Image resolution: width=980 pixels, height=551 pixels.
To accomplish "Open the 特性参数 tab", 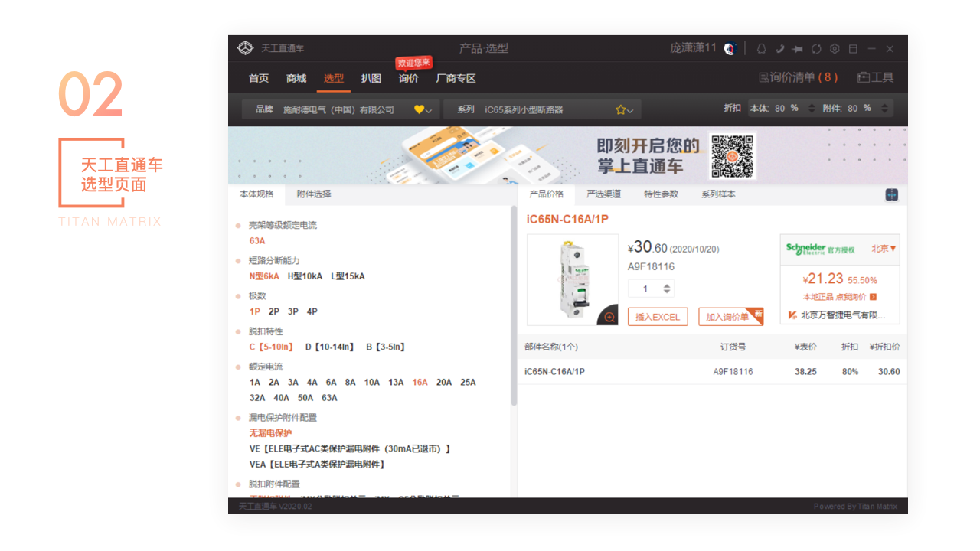I will point(661,194).
